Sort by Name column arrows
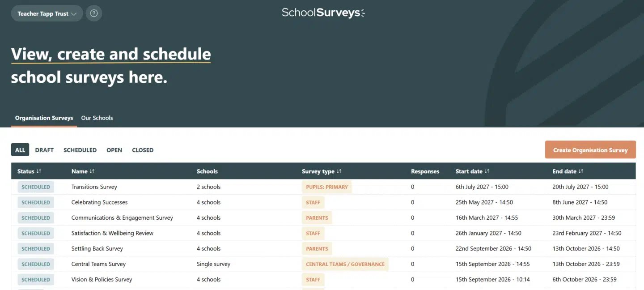Image resolution: width=644 pixels, height=290 pixels. (92, 171)
